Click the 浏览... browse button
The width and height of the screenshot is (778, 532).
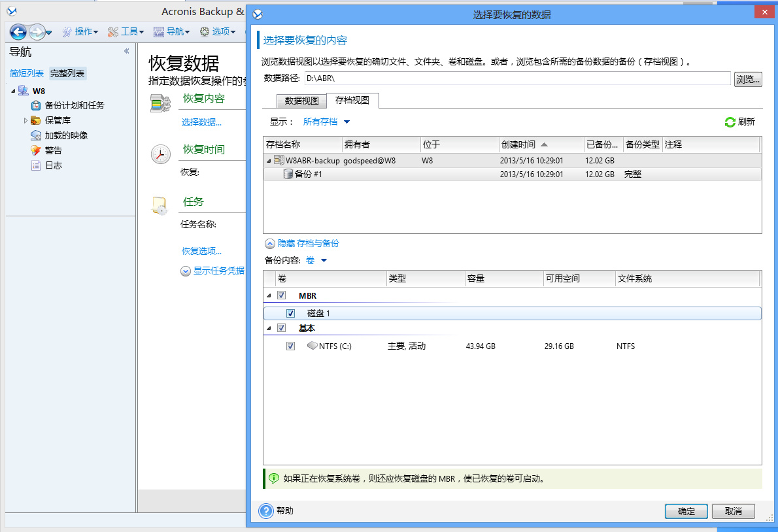[x=748, y=79]
